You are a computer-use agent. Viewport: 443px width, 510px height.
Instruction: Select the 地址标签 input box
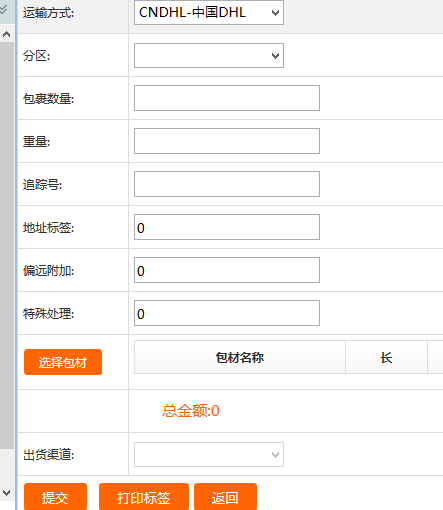227,227
